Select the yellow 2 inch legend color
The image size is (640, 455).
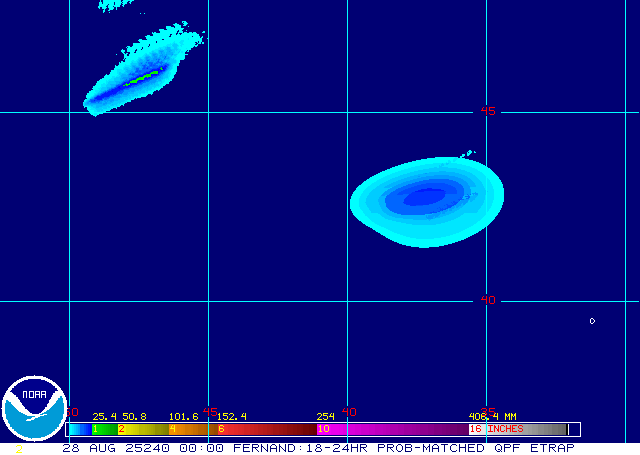[140, 429]
